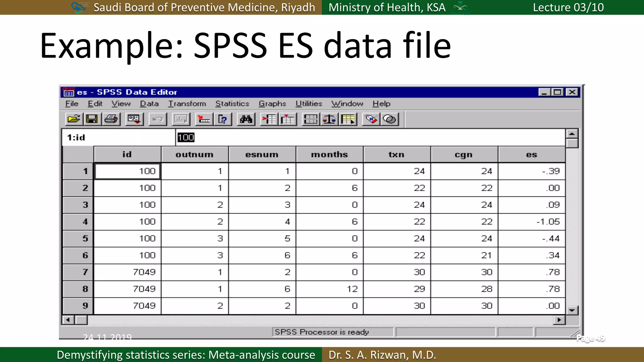This screenshot has width=644, height=362.
Task: Minimize the SPSS Data Editor window
Action: pos(544,92)
